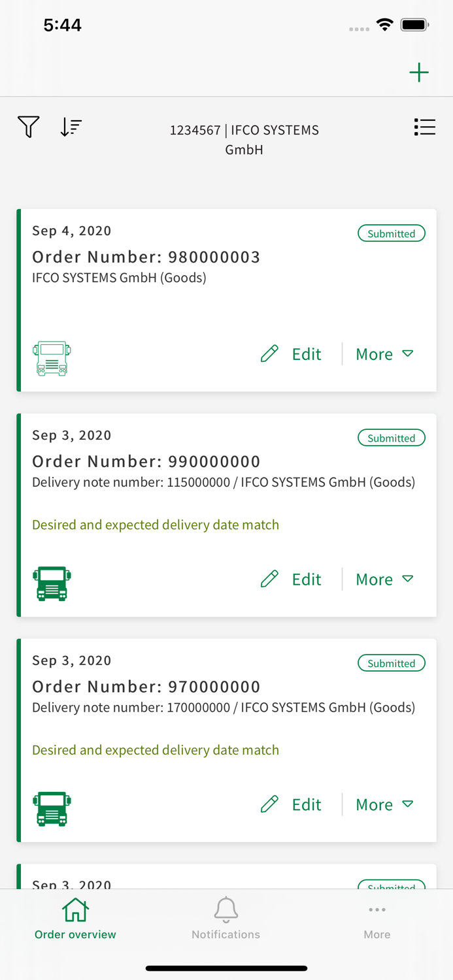The height and width of the screenshot is (980, 453).
Task: Expand the More dropdown on order 980000003
Action: tap(384, 354)
